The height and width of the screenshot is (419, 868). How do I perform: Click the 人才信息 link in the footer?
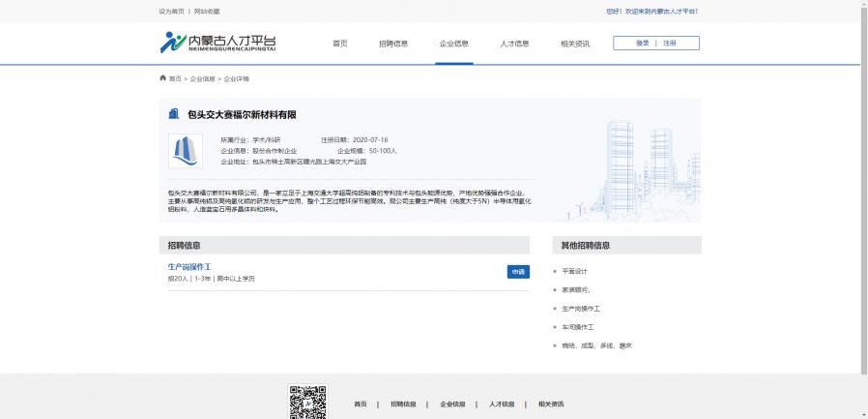click(x=502, y=404)
